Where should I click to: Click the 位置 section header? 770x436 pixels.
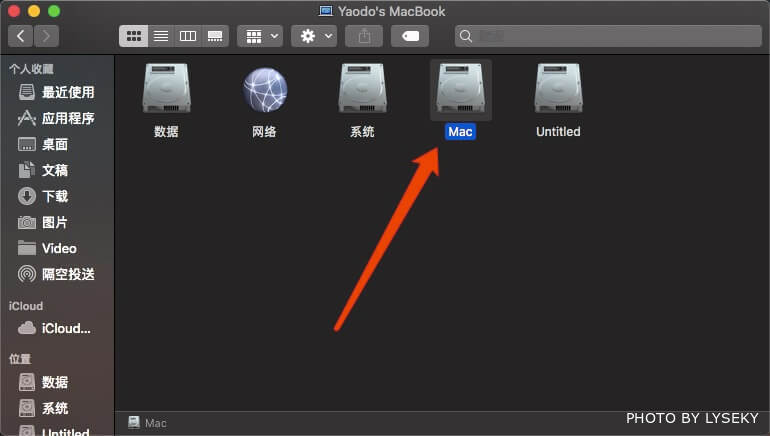coord(20,359)
